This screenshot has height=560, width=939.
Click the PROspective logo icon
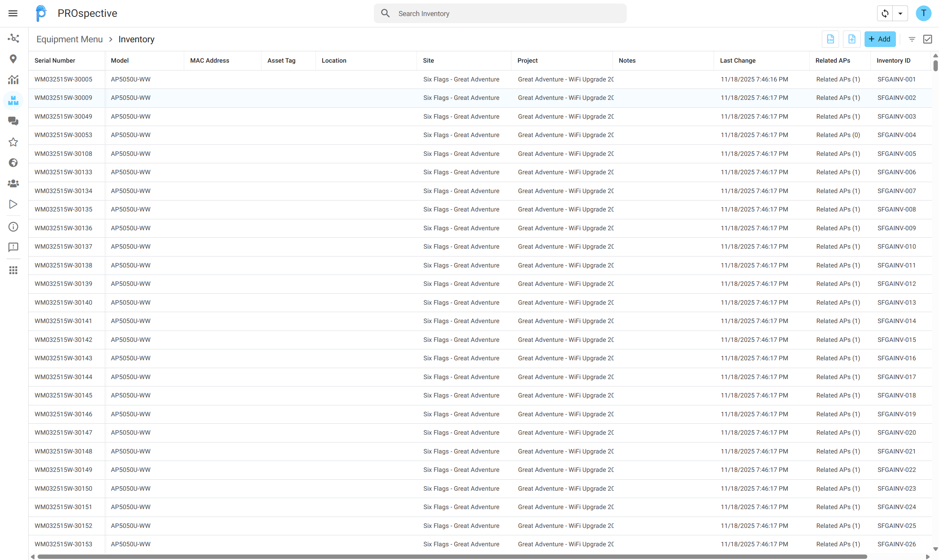41,13
